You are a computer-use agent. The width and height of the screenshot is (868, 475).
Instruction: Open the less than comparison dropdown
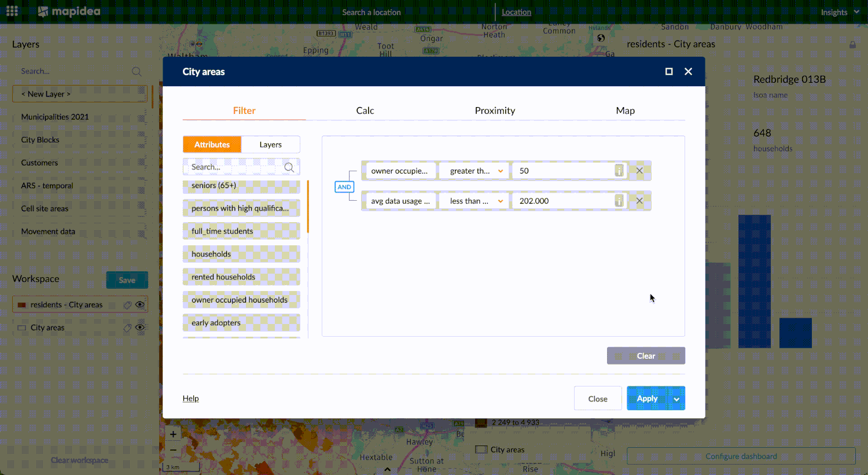473,200
